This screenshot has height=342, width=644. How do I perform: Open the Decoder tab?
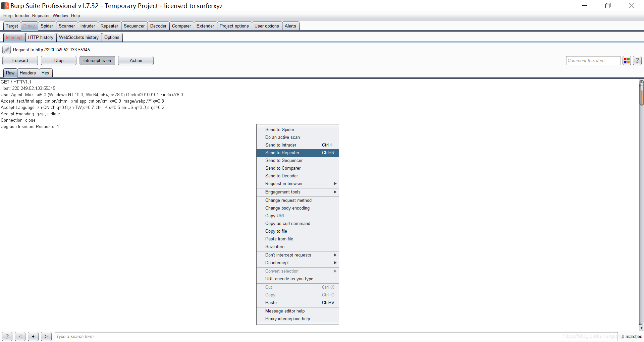(158, 26)
